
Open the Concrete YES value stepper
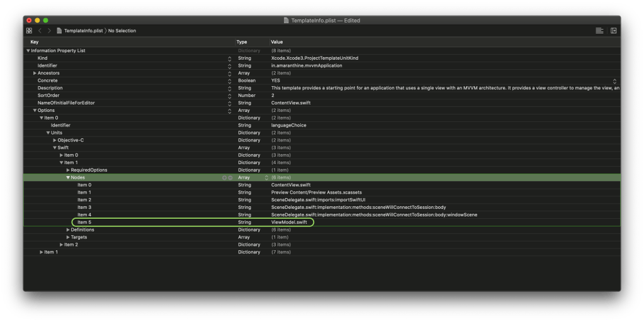pos(614,80)
